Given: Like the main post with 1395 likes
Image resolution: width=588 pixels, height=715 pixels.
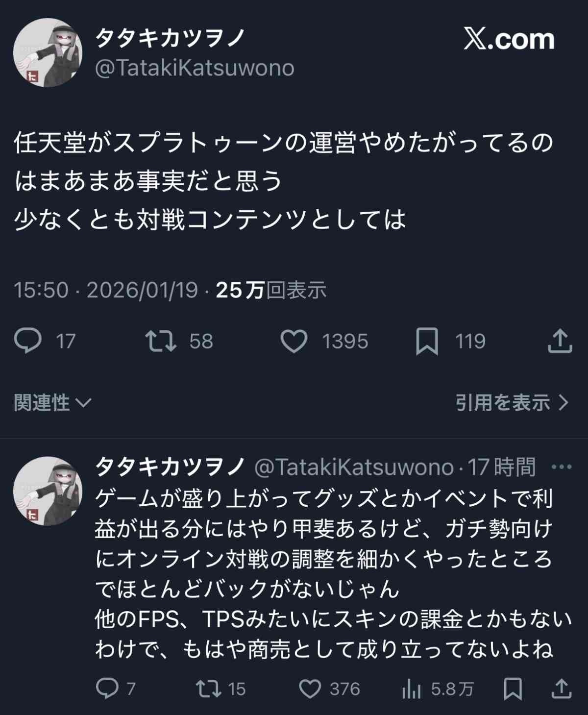Looking at the screenshot, I should click(294, 341).
